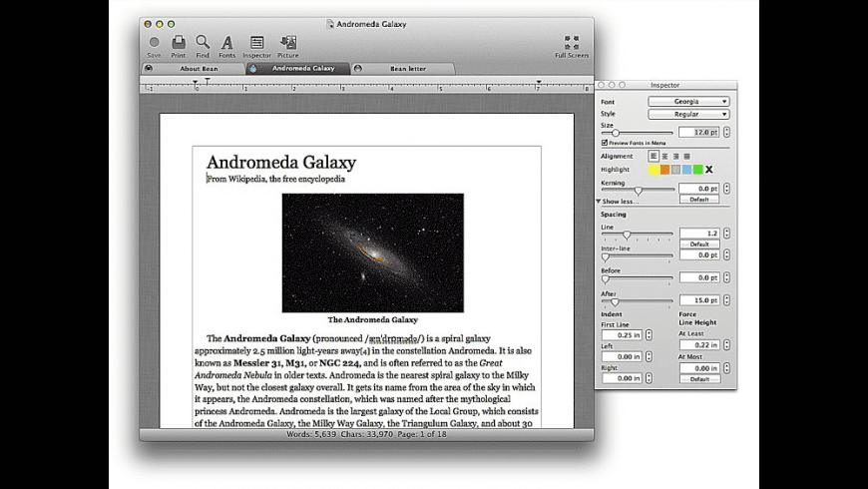Click the Save toolbar icon

154,42
